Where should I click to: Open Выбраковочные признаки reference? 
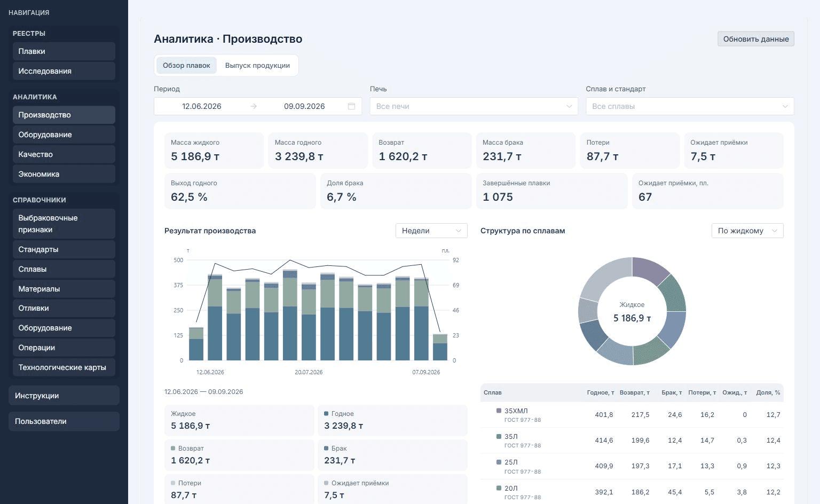64,224
